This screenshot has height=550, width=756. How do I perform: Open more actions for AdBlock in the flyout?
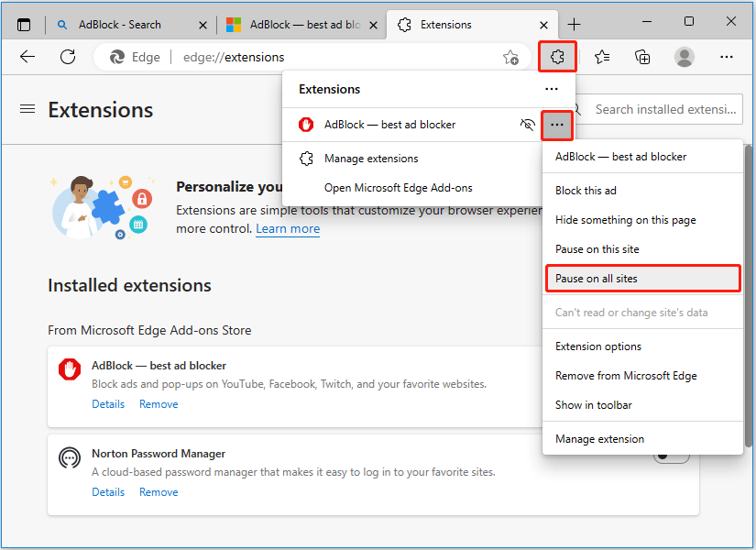[556, 124]
